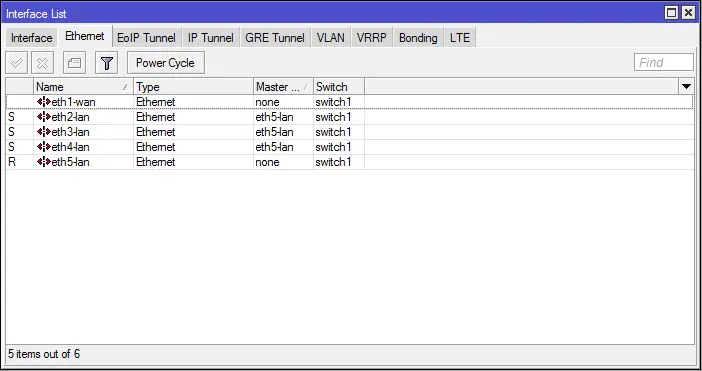
Task: Open the EoIP Tunnel tab
Action: point(146,38)
